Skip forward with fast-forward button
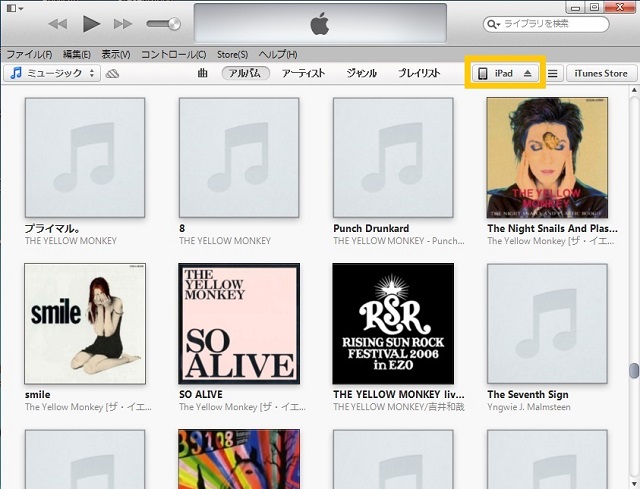Image resolution: width=640 pixels, height=489 pixels. click(122, 24)
